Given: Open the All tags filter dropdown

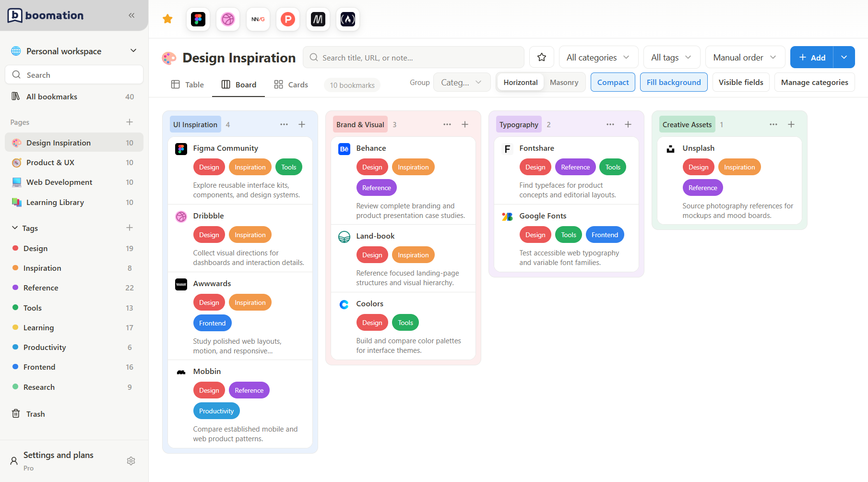Looking at the screenshot, I should pyautogui.click(x=672, y=57).
